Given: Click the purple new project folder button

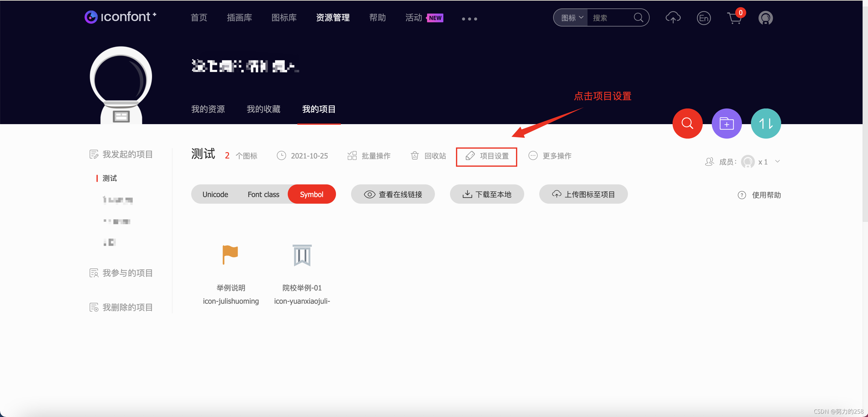Looking at the screenshot, I should 726,124.
